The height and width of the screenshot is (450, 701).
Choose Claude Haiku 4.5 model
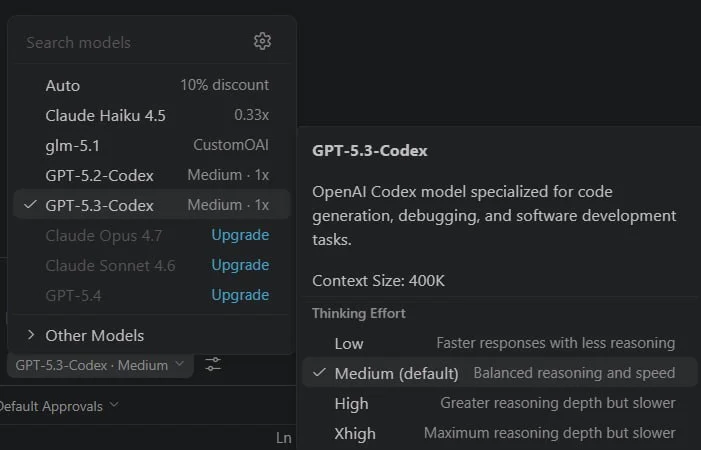point(152,115)
